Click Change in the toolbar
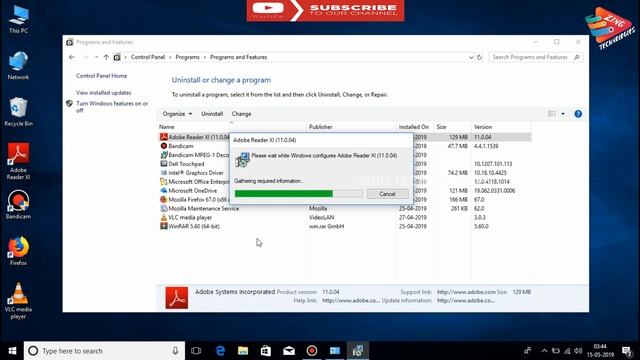Viewport: 640px width, 360px height. click(x=242, y=114)
